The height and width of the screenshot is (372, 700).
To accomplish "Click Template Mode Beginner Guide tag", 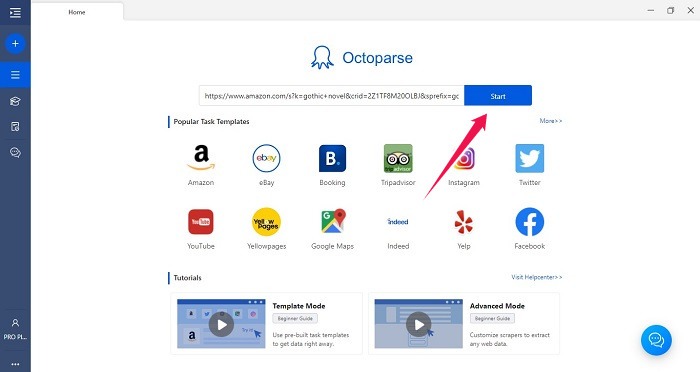I will (x=295, y=318).
